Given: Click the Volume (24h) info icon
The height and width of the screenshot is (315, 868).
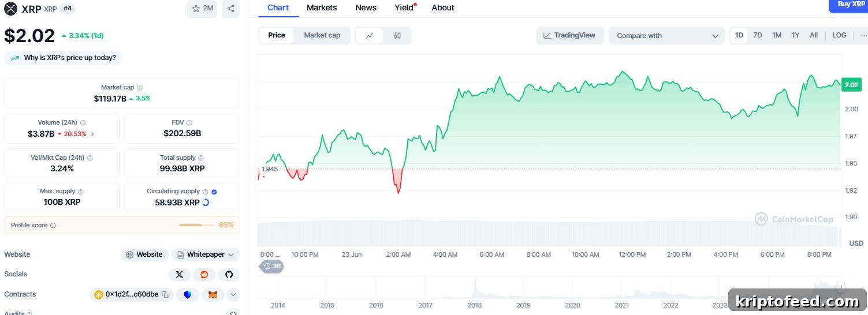Looking at the screenshot, I should click(83, 123).
